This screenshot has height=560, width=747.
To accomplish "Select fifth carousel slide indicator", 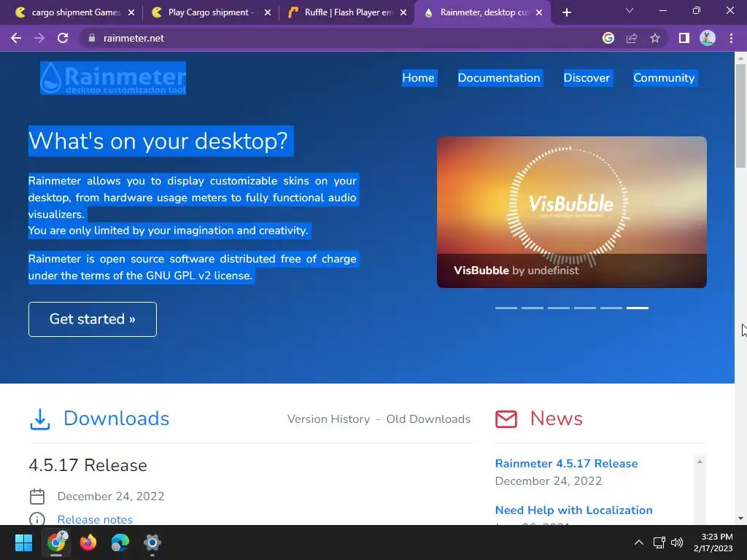I will [x=611, y=308].
